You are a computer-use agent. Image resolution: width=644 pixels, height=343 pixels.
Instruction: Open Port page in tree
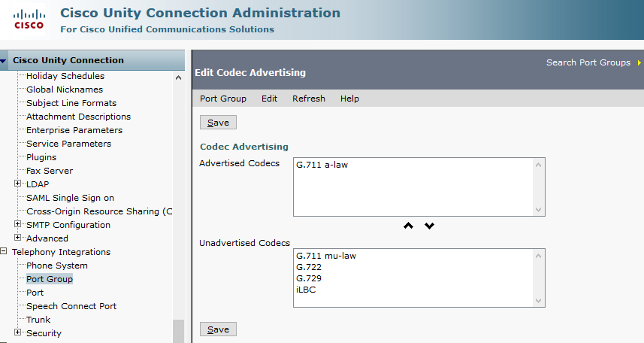coord(35,293)
